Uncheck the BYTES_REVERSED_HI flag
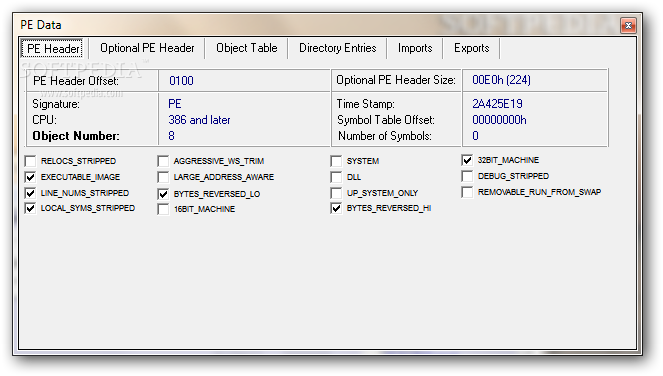This screenshot has width=663, height=376. tap(336, 209)
